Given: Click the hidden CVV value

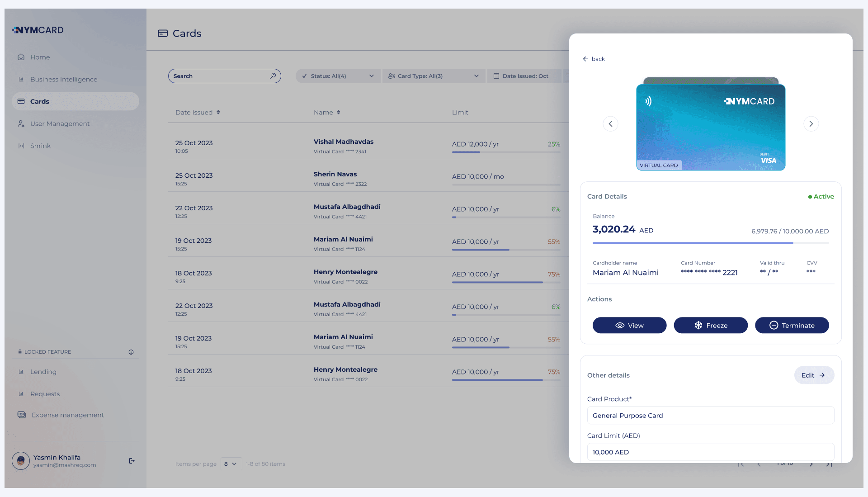Looking at the screenshot, I should (811, 271).
